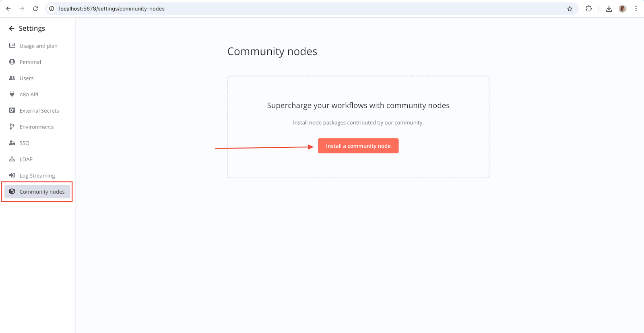Click the Log Streaming sign-in icon
This screenshot has height=333, width=644.
point(12,175)
